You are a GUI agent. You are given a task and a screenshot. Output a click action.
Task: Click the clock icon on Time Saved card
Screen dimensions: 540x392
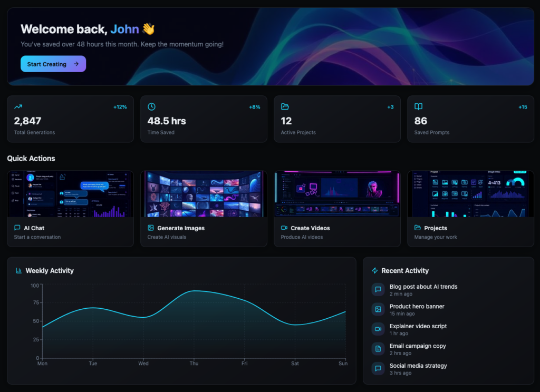[x=151, y=106]
